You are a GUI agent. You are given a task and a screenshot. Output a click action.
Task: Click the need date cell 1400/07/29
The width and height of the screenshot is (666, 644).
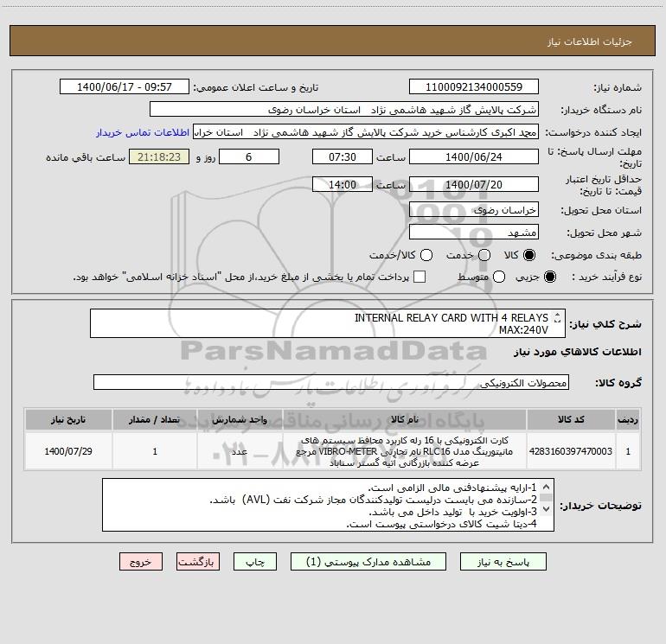68,451
